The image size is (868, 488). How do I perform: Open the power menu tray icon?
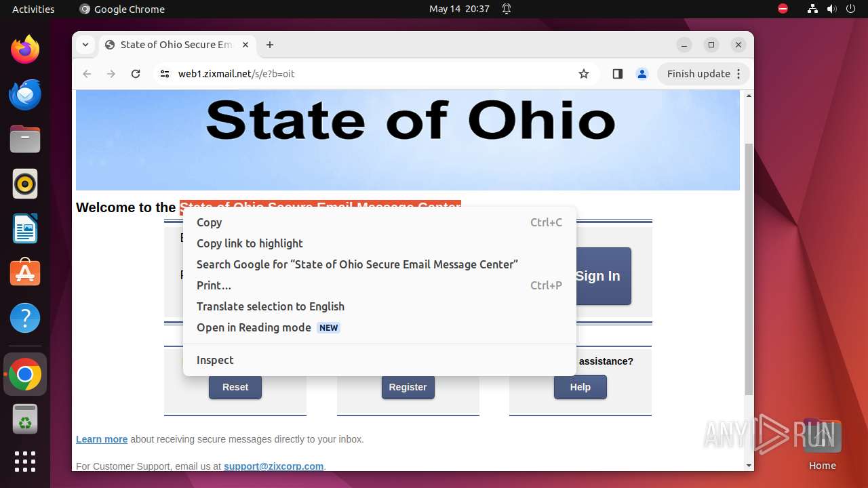pos(850,9)
